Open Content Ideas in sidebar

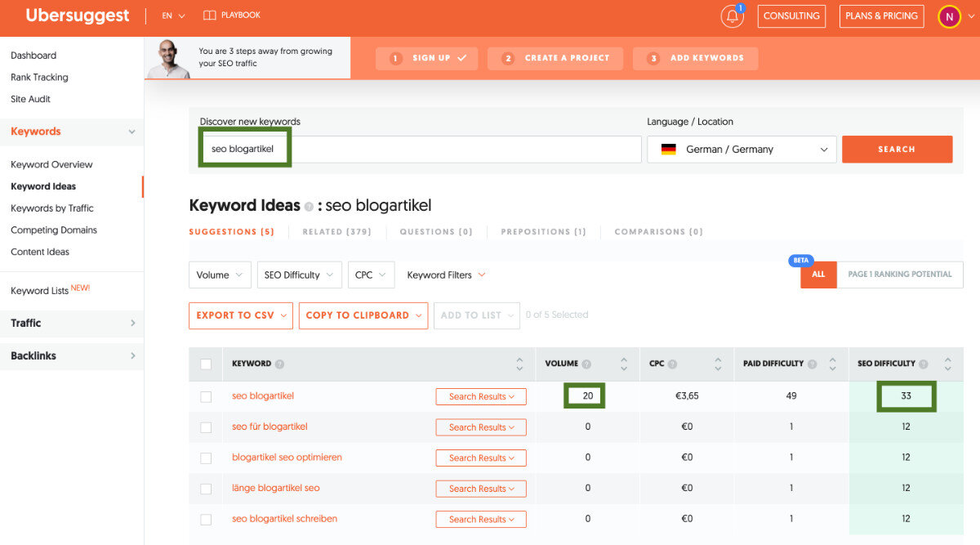[40, 252]
